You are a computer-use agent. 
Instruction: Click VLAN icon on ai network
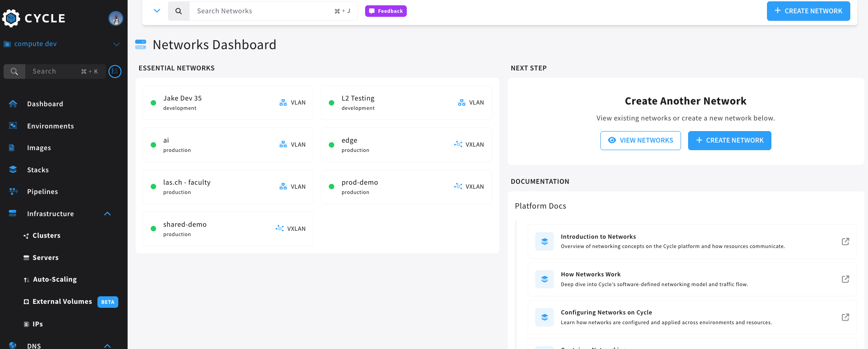(x=283, y=144)
